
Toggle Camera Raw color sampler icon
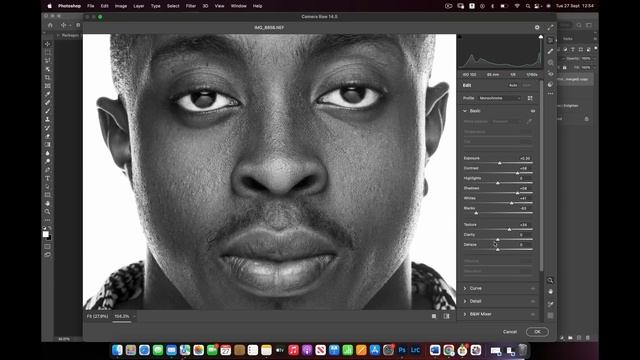point(550,304)
